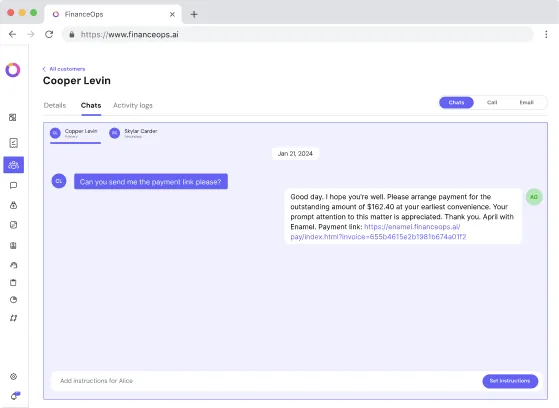The height and width of the screenshot is (408, 559).
Task: Close the FinanceOps browser tab
Action: pyautogui.click(x=172, y=14)
